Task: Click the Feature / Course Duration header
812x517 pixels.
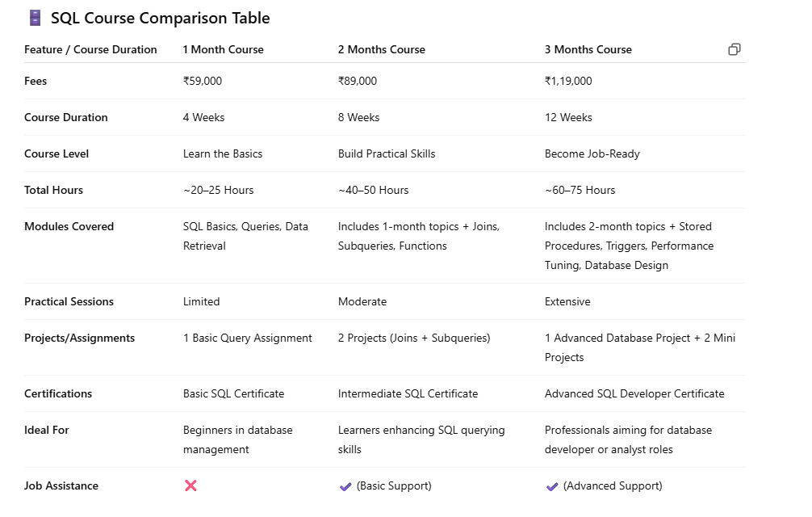Action: pyautogui.click(x=90, y=49)
